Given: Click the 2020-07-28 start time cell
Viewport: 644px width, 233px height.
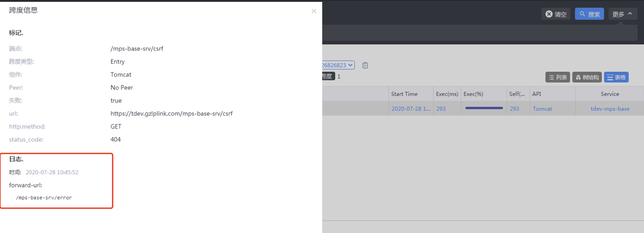Looking at the screenshot, I should click(x=411, y=109).
